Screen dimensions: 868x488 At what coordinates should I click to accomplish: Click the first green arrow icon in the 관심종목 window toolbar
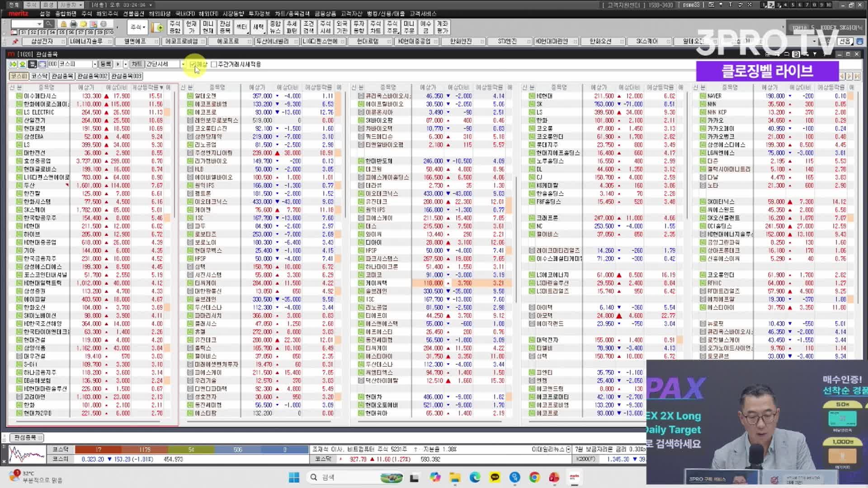(x=13, y=64)
